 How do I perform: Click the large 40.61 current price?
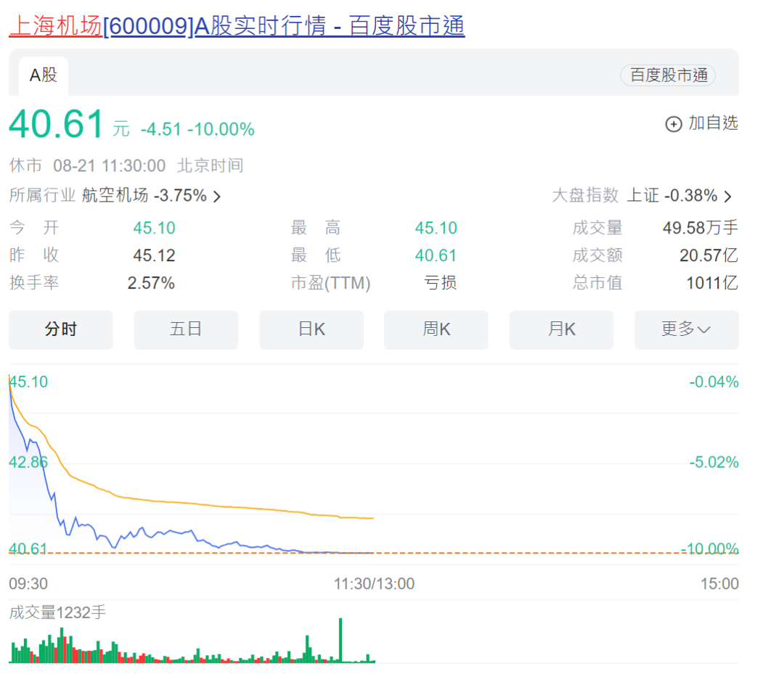tap(57, 124)
